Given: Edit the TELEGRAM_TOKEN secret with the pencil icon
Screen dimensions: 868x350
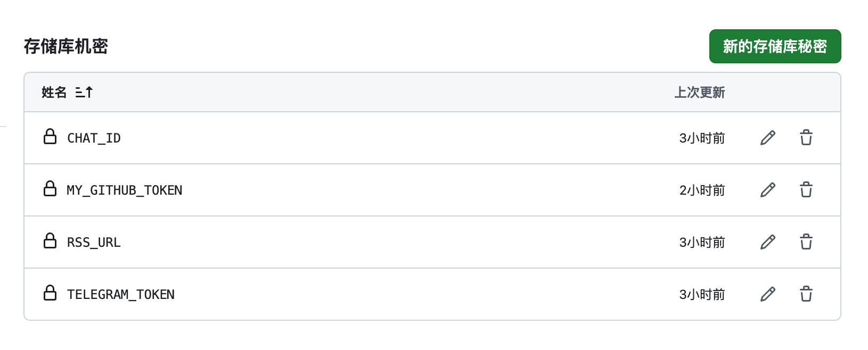Looking at the screenshot, I should [x=767, y=294].
